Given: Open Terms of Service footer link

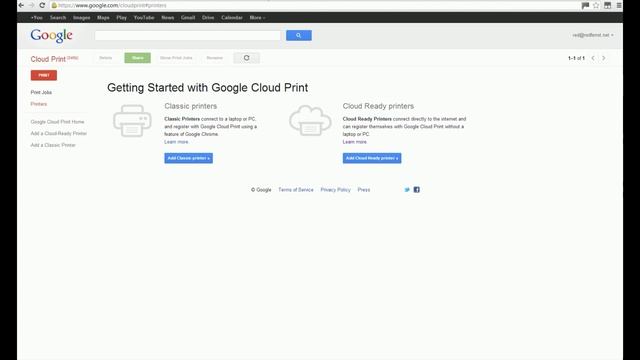Looking at the screenshot, I should pyautogui.click(x=296, y=190).
